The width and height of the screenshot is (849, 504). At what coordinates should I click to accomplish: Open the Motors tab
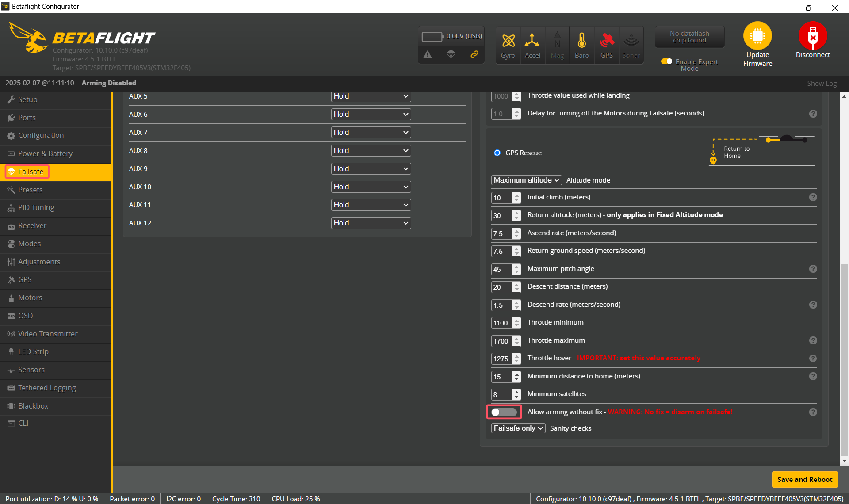point(55,298)
